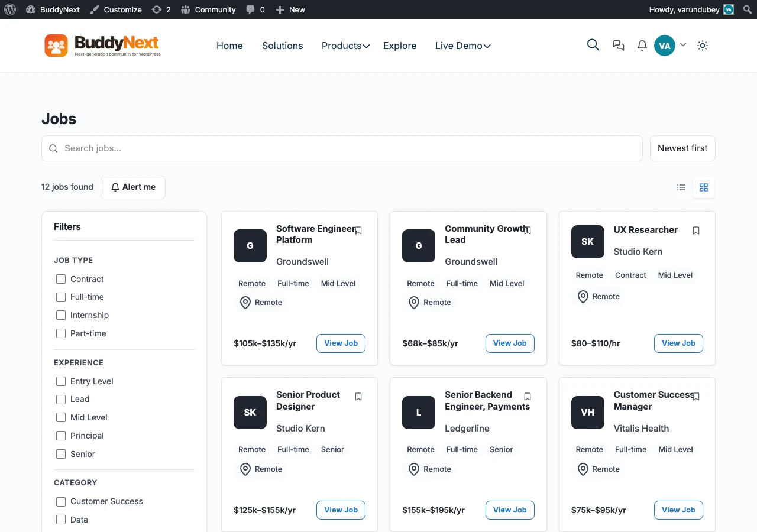Click the $80–$110/hr salary text
Viewport: 757px width, 532px height.
pos(596,343)
